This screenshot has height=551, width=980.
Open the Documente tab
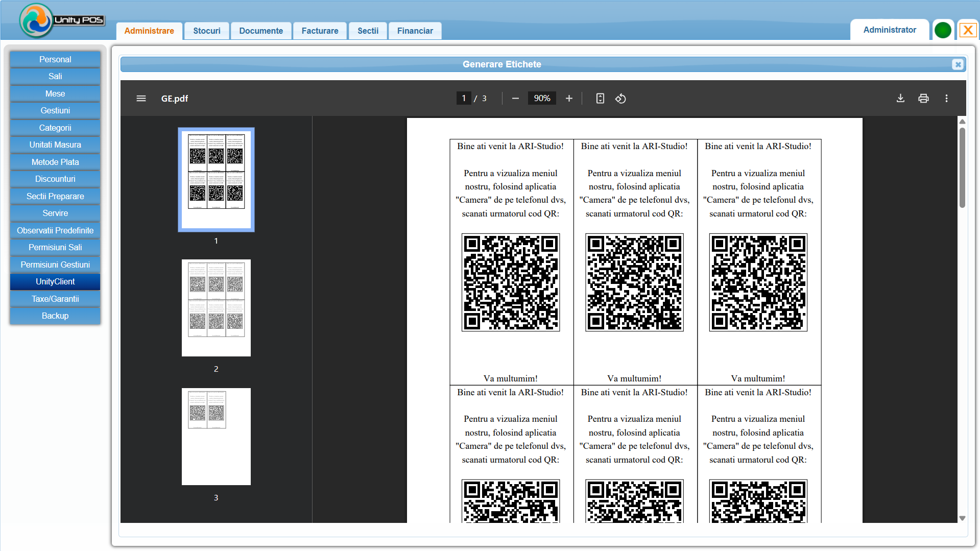click(x=261, y=31)
